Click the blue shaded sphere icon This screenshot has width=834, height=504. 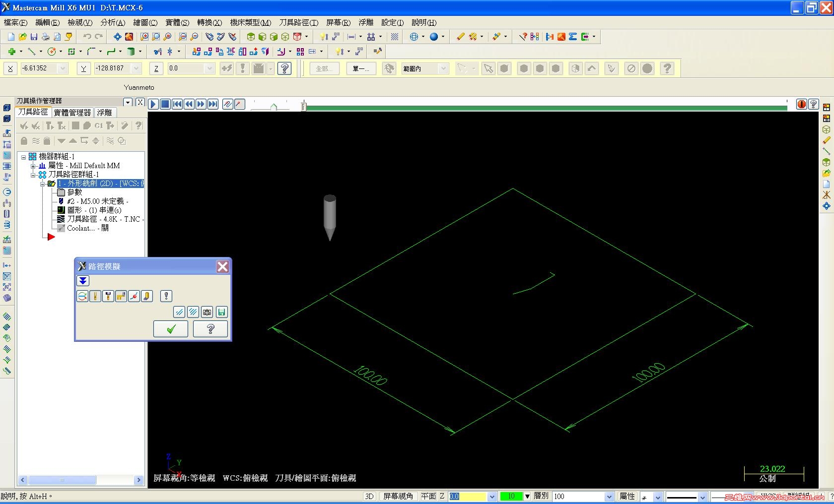point(434,37)
